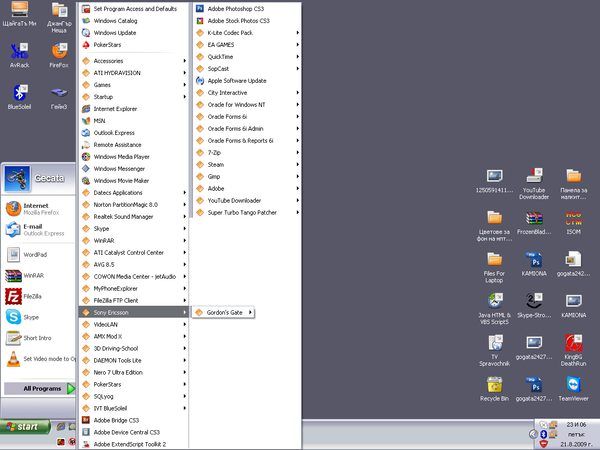Launch Adobe Photoshop CS3 from programs menu
This screenshot has width=600, height=450.
click(x=246, y=9)
